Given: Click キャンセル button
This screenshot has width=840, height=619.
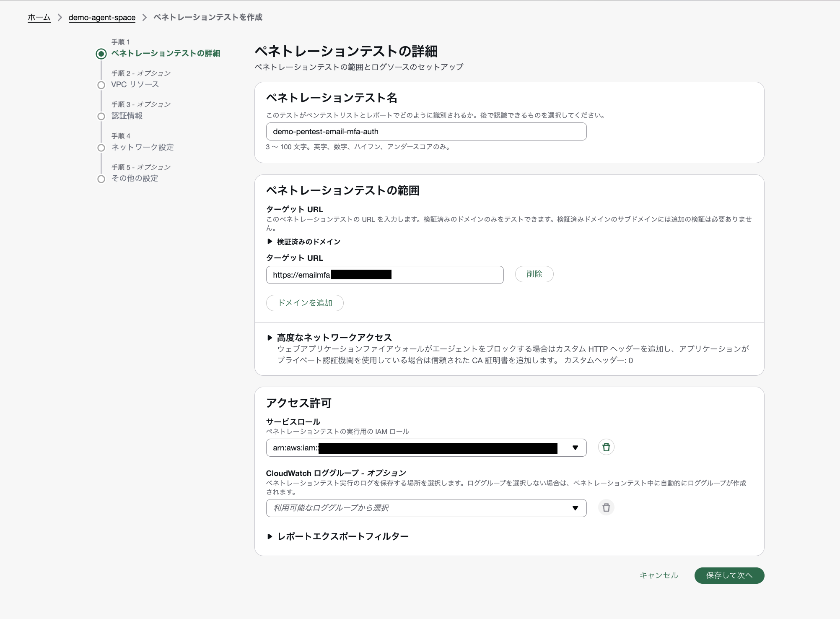Looking at the screenshot, I should [659, 575].
